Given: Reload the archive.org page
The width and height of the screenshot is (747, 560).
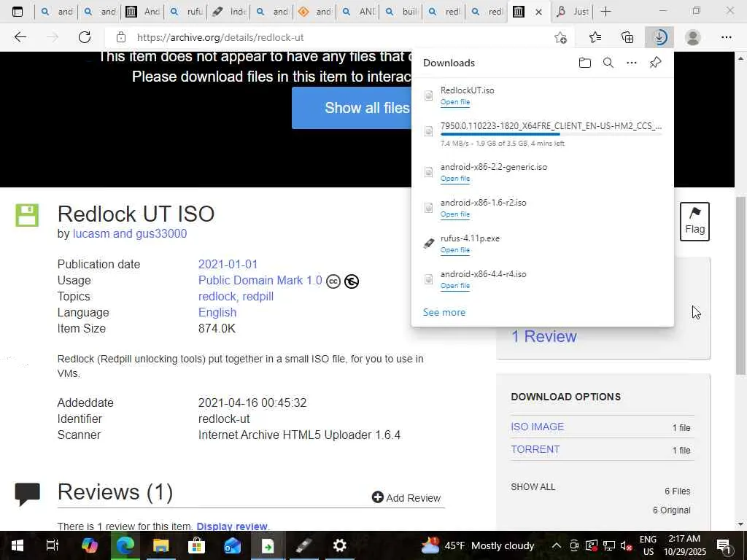Looking at the screenshot, I should coord(85,37).
